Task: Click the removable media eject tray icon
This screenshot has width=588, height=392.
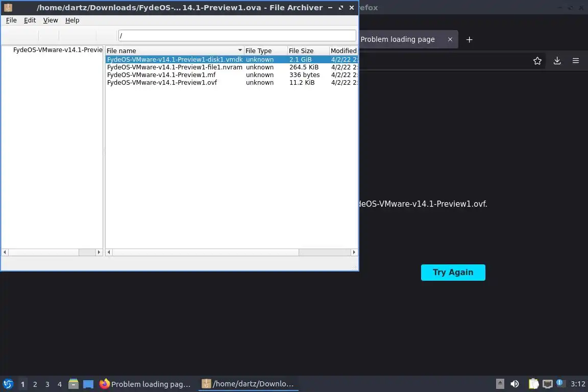Action: click(x=500, y=384)
